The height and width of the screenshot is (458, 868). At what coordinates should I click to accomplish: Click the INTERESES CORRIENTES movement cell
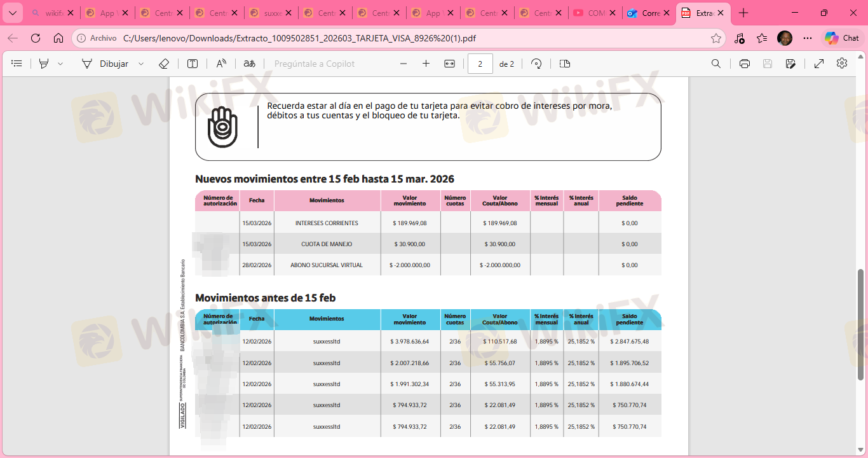pos(327,223)
